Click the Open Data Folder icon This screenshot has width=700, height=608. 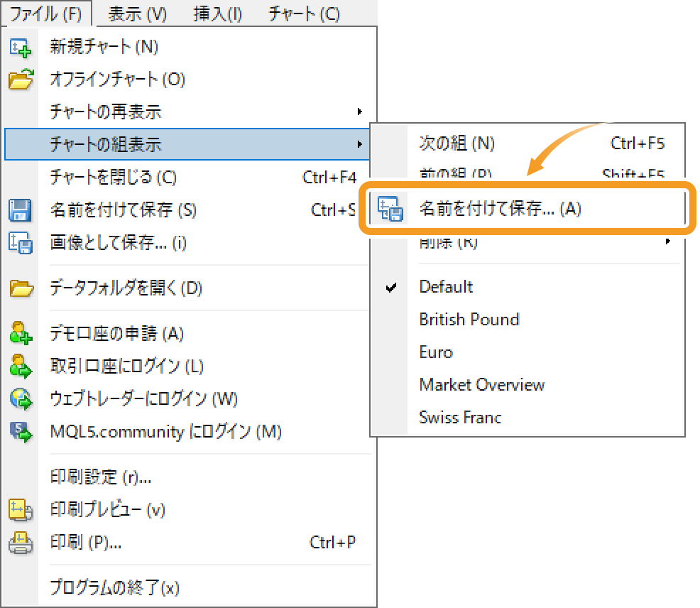pyautogui.click(x=21, y=288)
